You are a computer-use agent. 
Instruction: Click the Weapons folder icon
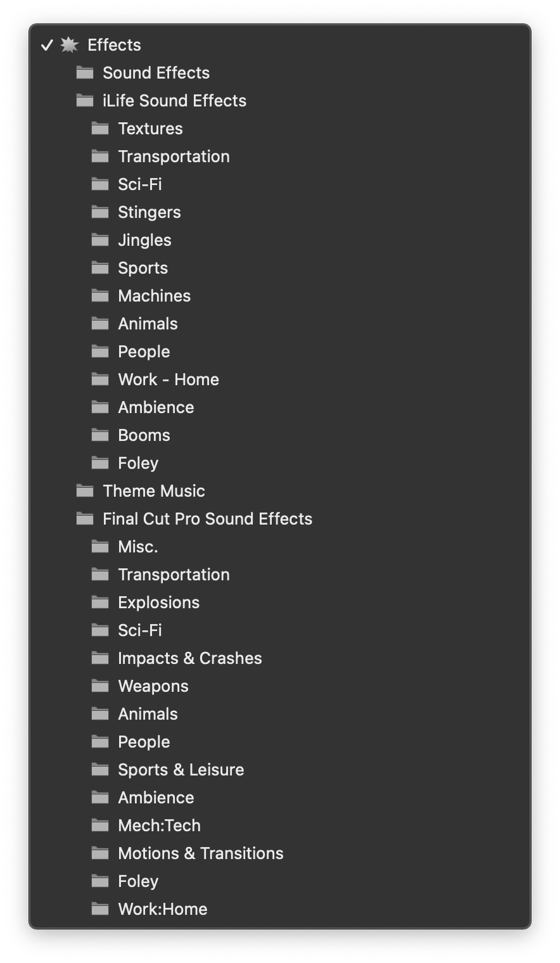click(x=100, y=686)
